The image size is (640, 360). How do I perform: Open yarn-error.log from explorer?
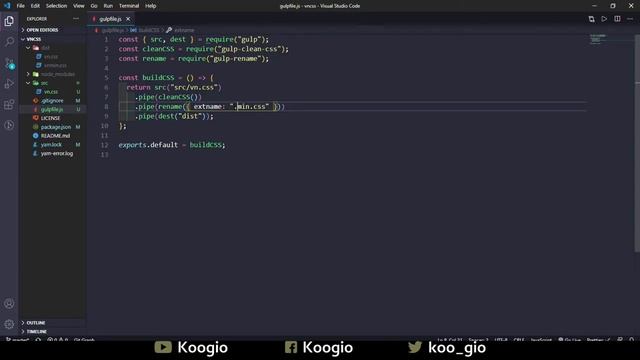[x=57, y=153]
